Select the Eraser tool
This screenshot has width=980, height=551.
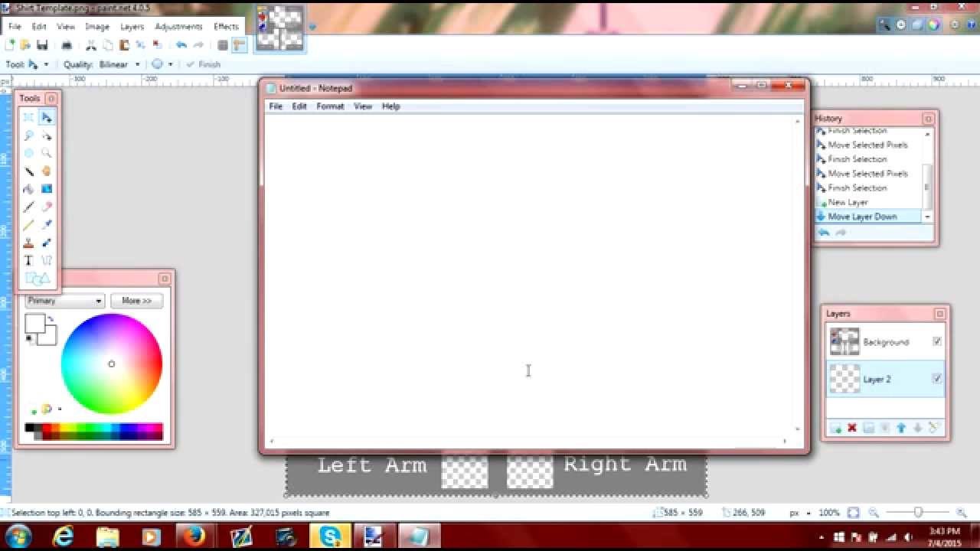click(47, 207)
